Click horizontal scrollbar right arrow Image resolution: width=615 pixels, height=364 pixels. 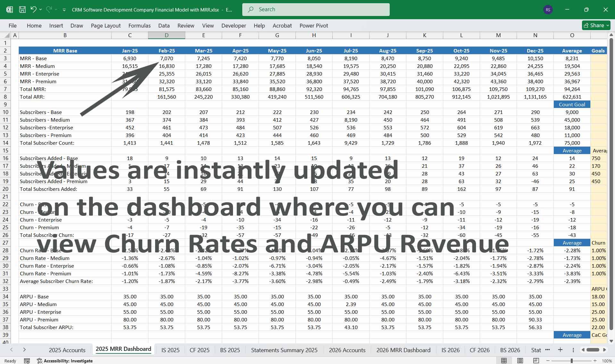point(605,350)
